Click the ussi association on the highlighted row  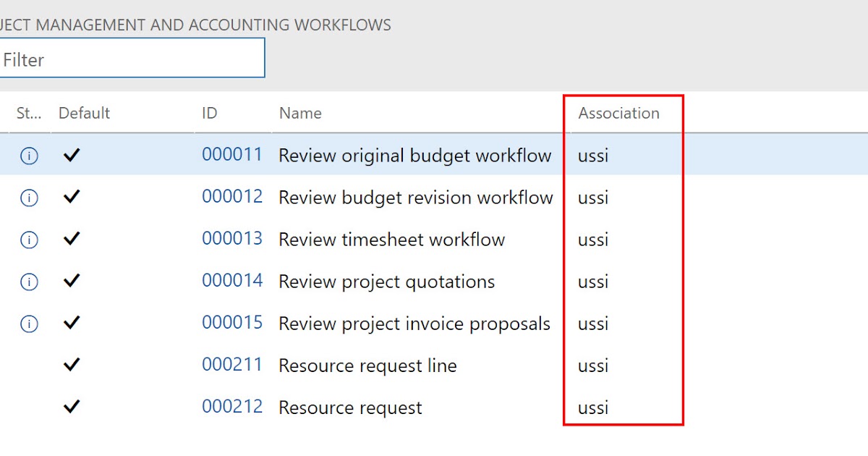pos(592,155)
